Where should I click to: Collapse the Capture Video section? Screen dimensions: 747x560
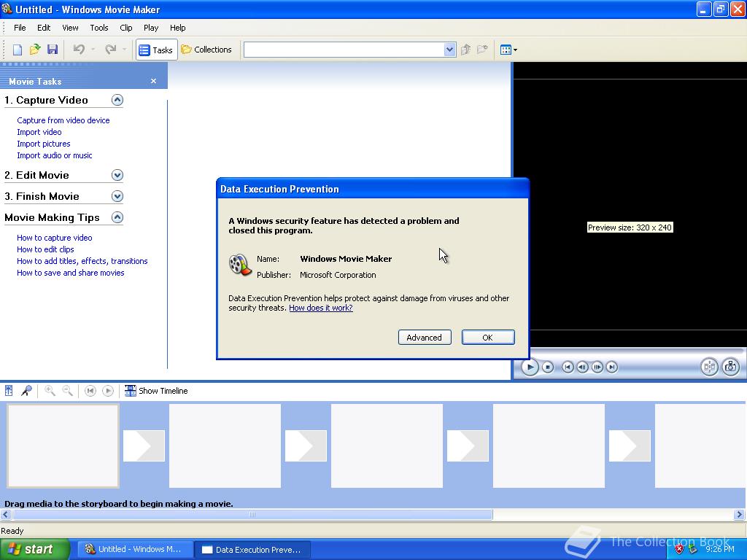pyautogui.click(x=117, y=100)
